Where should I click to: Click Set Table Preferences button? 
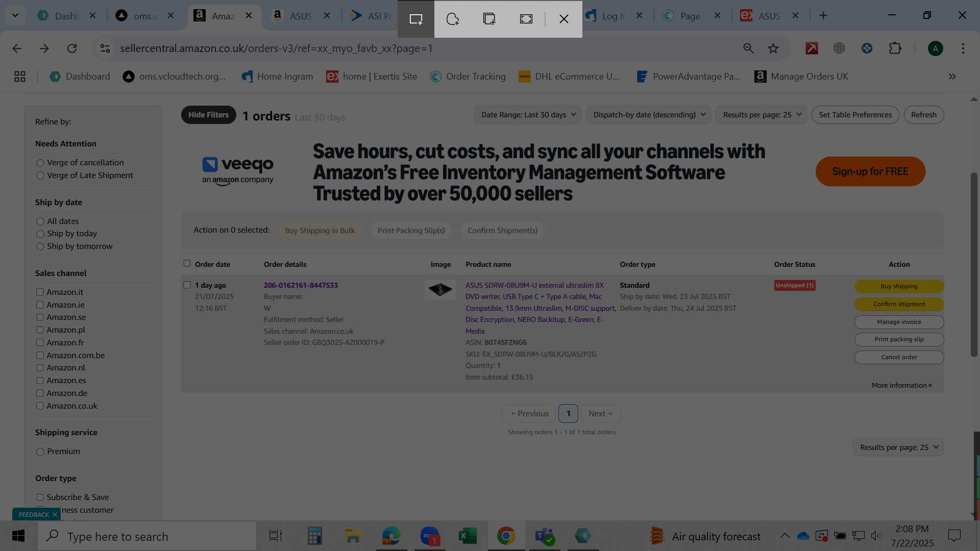[855, 115]
